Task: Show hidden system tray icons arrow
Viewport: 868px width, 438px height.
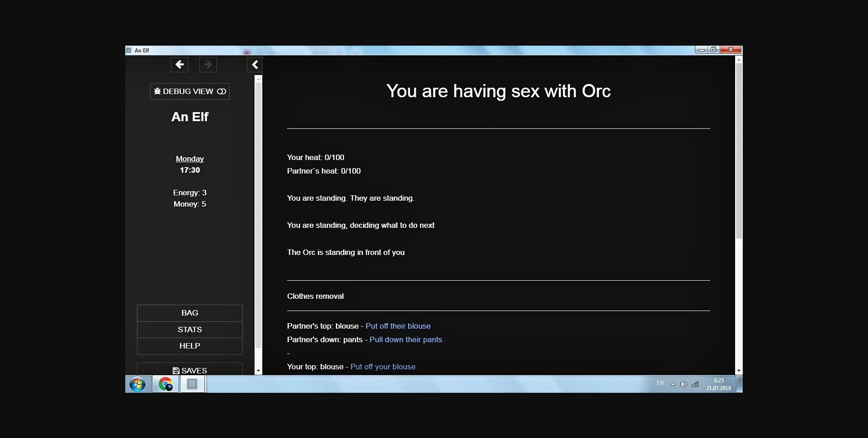Action: click(x=673, y=384)
